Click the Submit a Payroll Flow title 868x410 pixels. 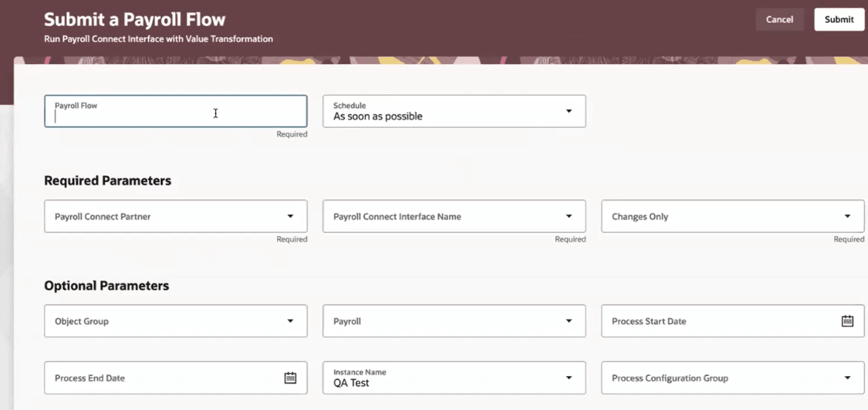pos(134,20)
